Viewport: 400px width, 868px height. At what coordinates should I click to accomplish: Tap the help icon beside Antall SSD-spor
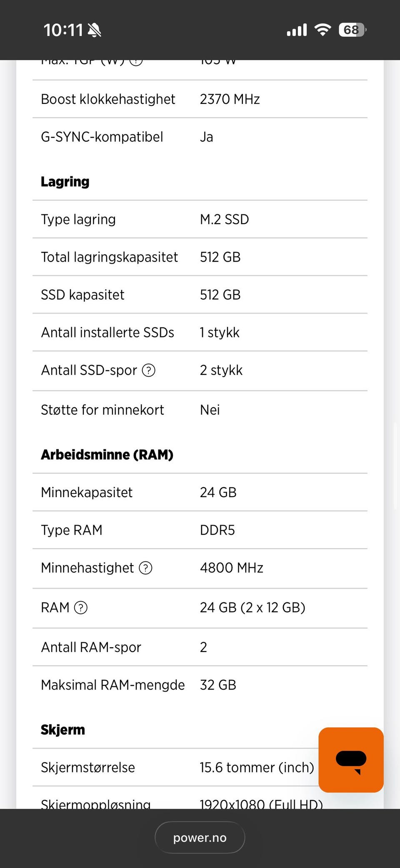[x=149, y=370]
